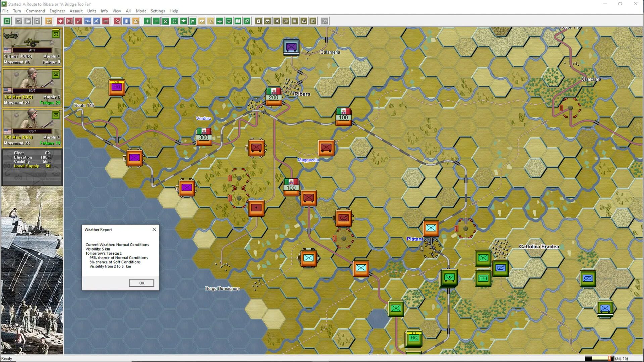Open the Help question mark icon
This screenshot has height=362, width=644.
point(325,21)
